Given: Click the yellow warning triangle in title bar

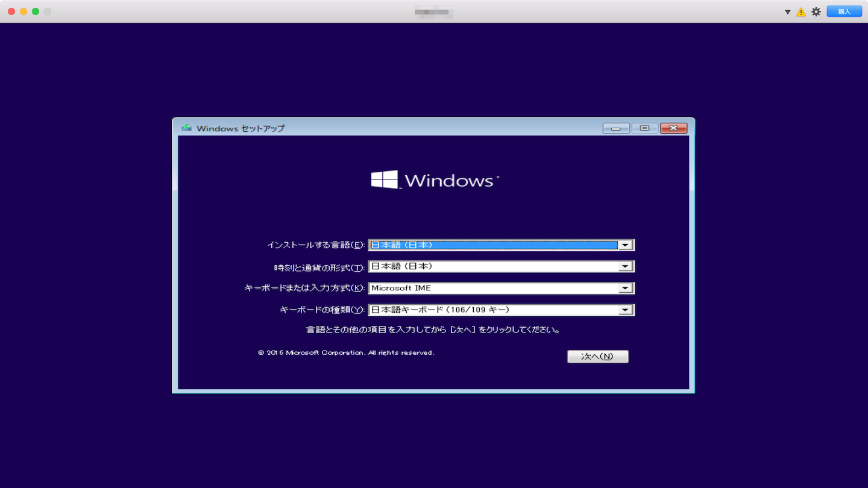Looking at the screenshot, I should [x=801, y=11].
